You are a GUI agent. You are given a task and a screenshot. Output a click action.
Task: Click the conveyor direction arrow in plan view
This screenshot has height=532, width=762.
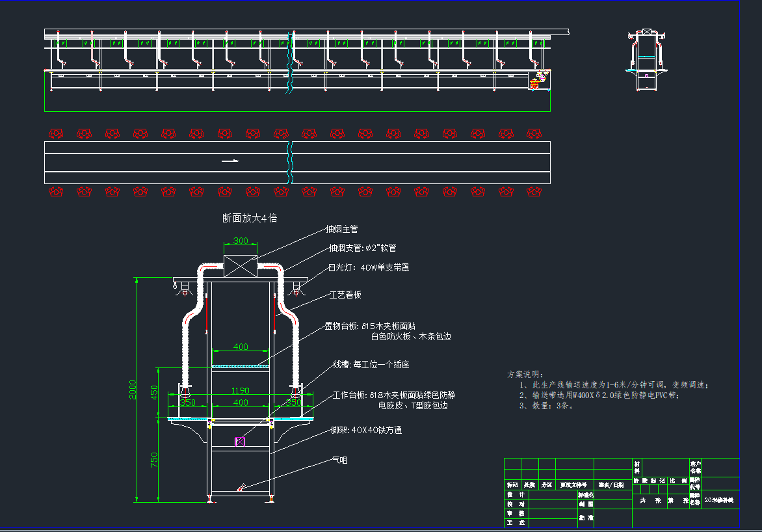230,161
